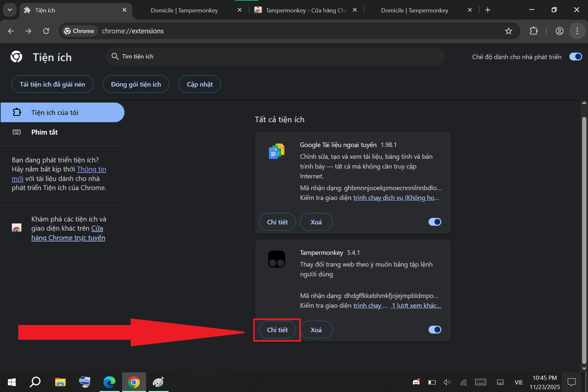Screen dimensions: 588x392
Task: Open Microsoft Edge from the taskbar
Action: click(x=109, y=382)
